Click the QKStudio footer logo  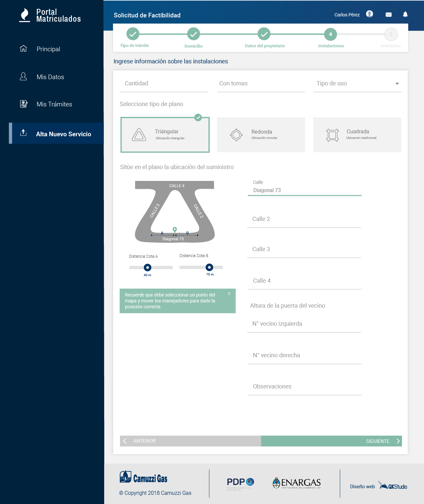(392, 486)
